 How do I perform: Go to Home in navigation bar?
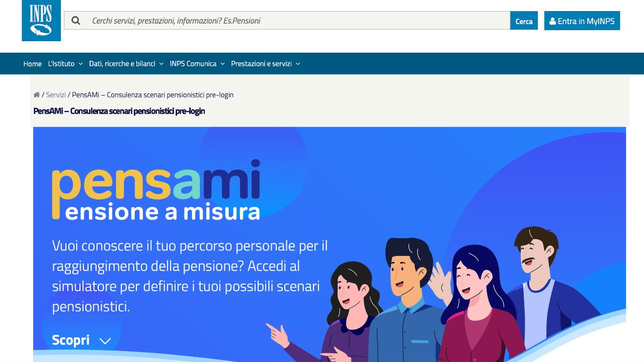32,64
